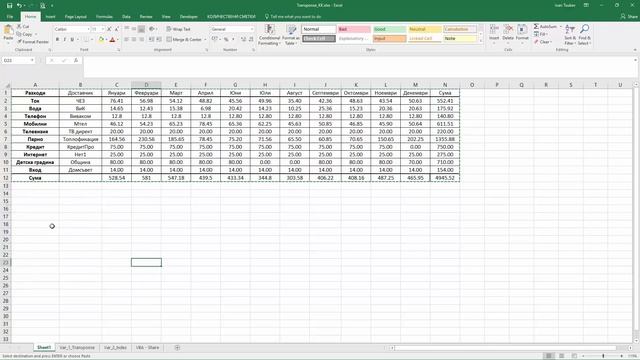Open the Clear eraser menu
The width and height of the screenshot is (640, 360).
click(543, 42)
